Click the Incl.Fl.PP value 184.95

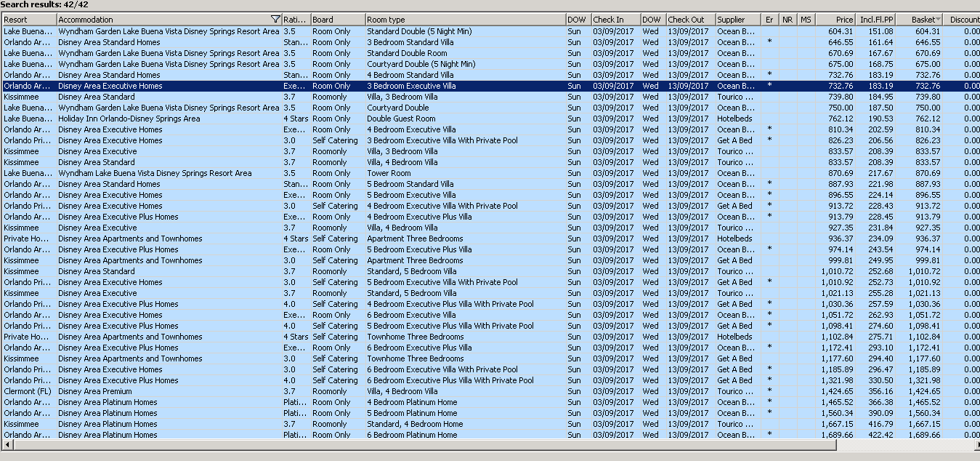[x=882, y=97]
